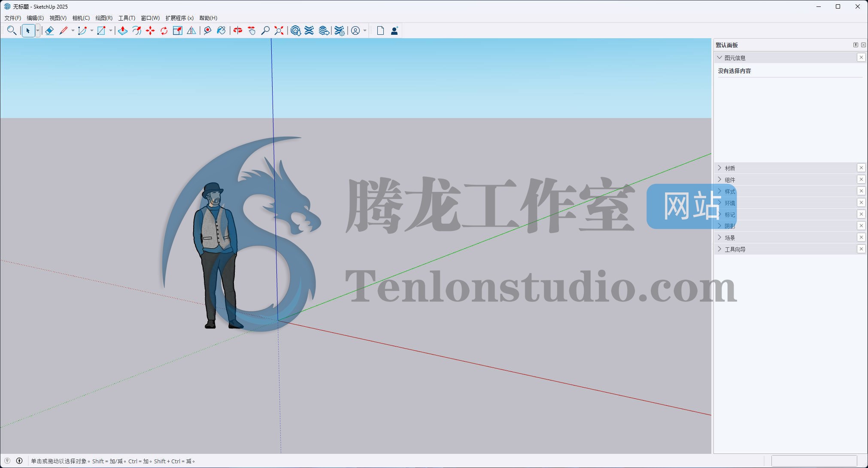Open the Rectangle tool dropdown arrow

(x=110, y=30)
